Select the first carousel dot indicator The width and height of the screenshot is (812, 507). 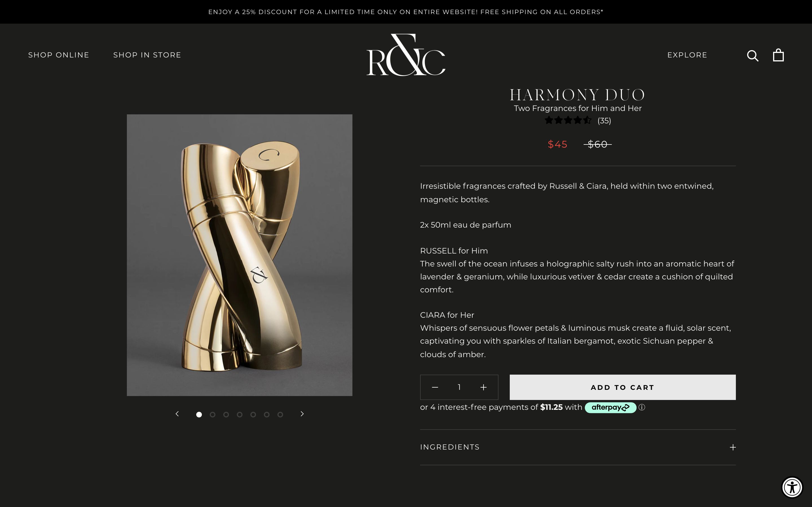tap(199, 414)
